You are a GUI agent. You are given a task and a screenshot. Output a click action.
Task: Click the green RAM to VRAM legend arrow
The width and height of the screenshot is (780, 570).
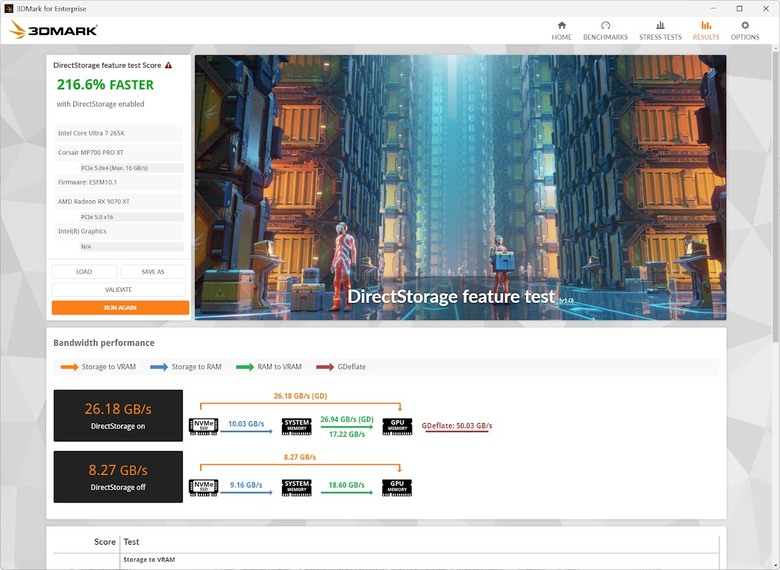click(245, 367)
